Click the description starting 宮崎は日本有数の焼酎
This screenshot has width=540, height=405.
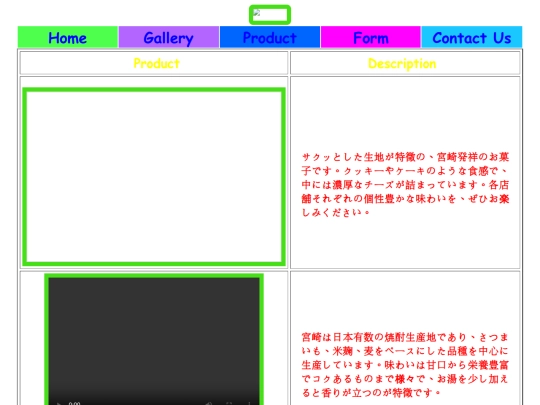pos(405,365)
